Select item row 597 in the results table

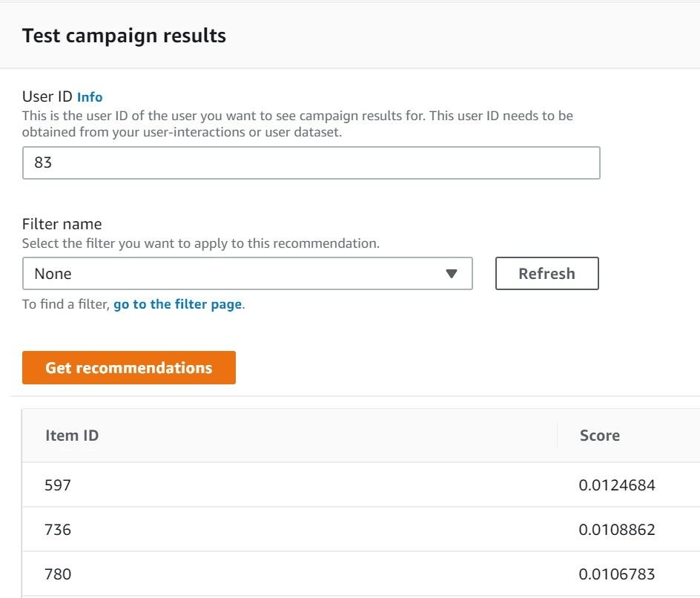(x=57, y=485)
